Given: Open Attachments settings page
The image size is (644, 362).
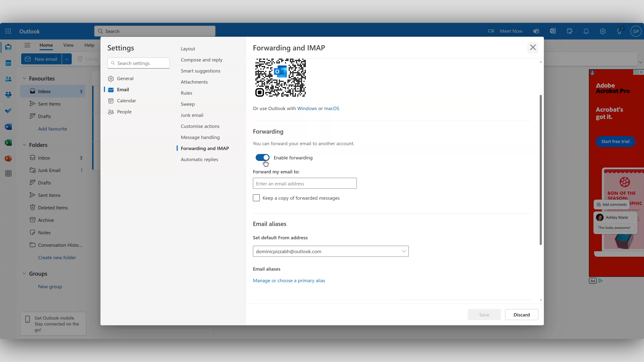Looking at the screenshot, I should 194,82.
